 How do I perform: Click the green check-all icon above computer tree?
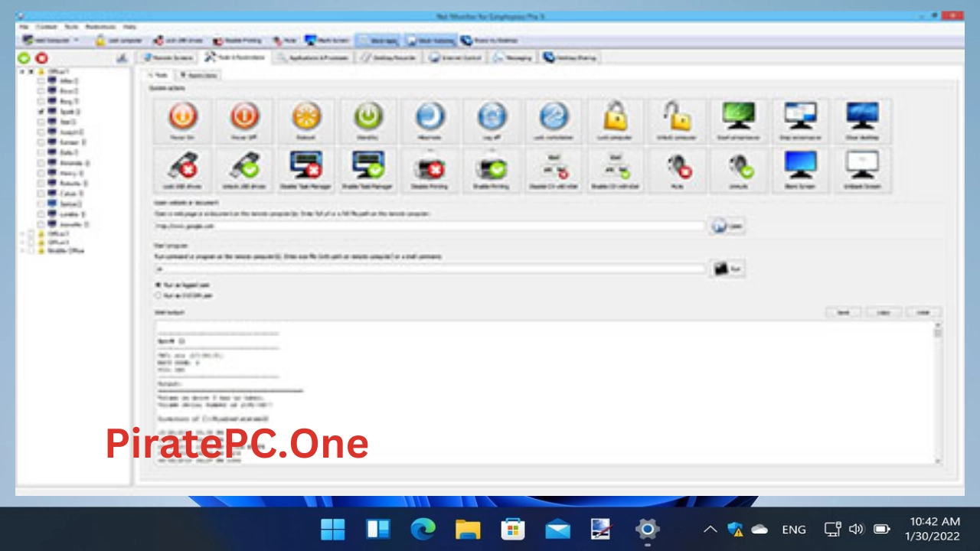point(24,58)
